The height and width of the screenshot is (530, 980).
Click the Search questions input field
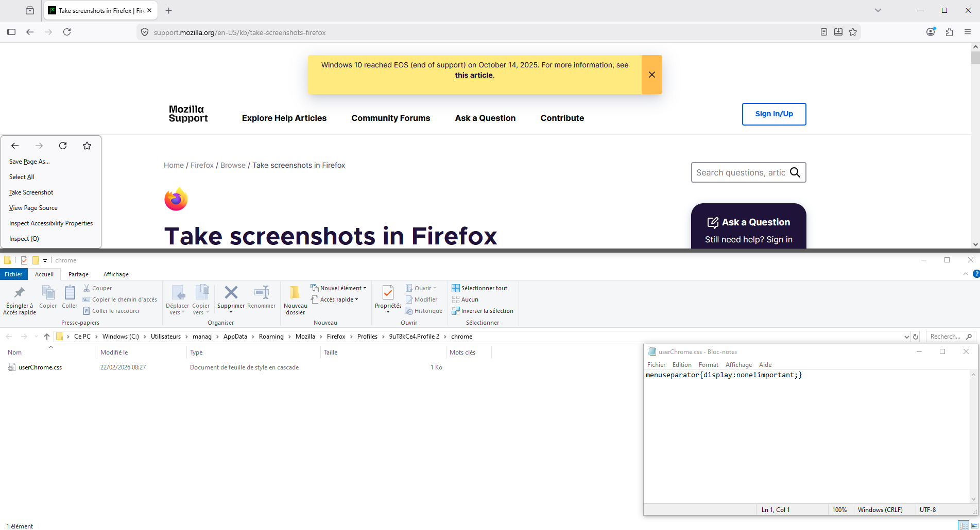click(x=740, y=173)
